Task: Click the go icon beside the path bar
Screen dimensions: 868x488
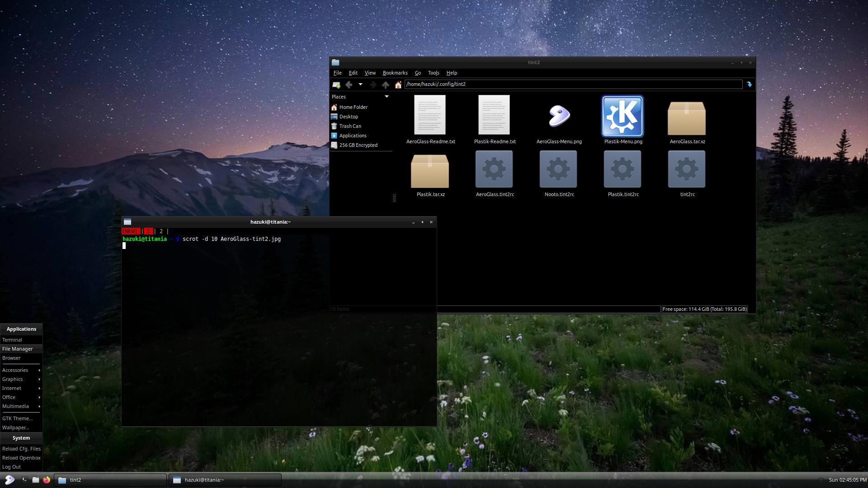Action: (x=749, y=84)
